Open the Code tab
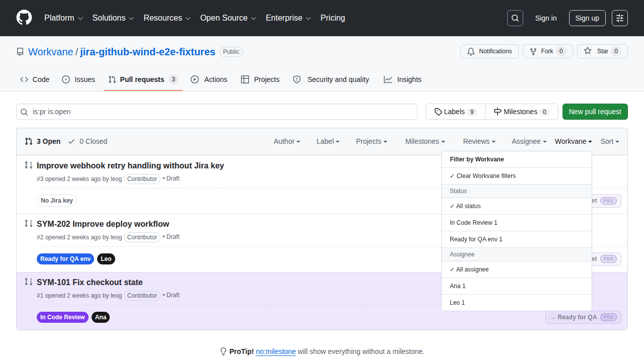644x362 pixels. [x=35, y=79]
